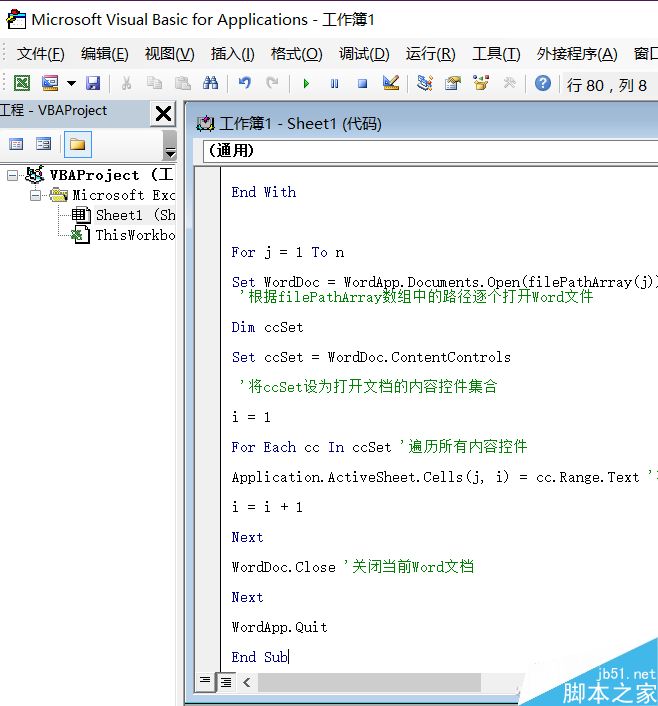Open Find with the binoculars icon

tap(210, 83)
